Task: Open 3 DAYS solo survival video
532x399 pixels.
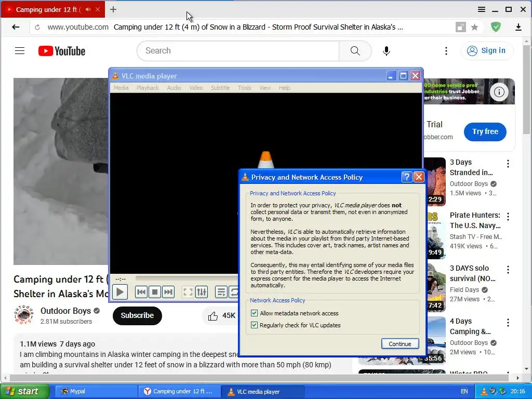Action: click(473, 273)
